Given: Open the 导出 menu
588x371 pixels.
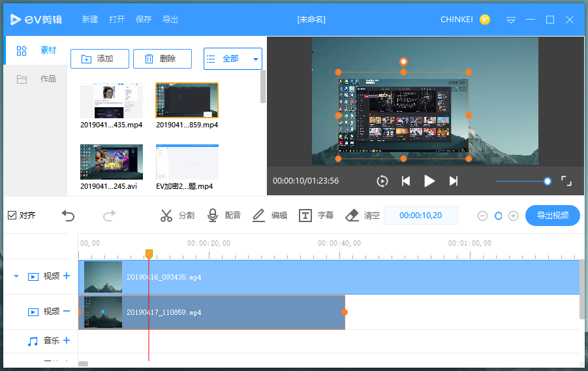Looking at the screenshot, I should pyautogui.click(x=170, y=20).
